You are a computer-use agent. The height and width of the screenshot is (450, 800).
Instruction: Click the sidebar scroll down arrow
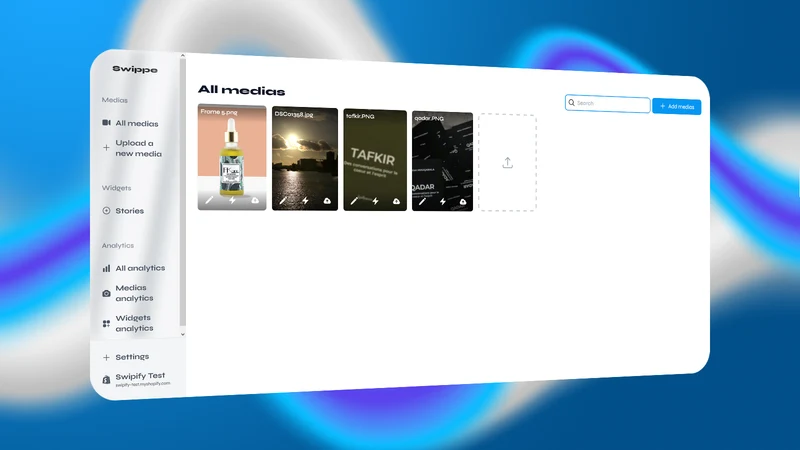[x=183, y=334]
